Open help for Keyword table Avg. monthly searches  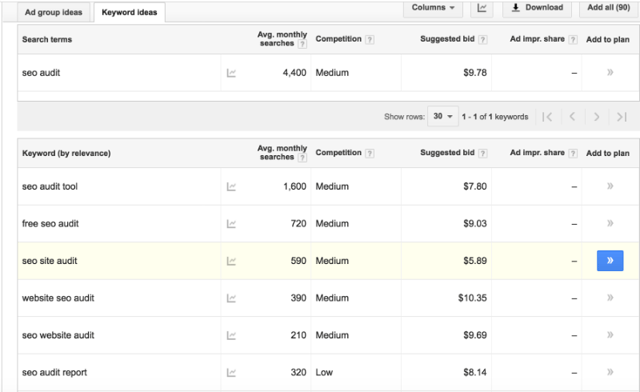[302, 158]
